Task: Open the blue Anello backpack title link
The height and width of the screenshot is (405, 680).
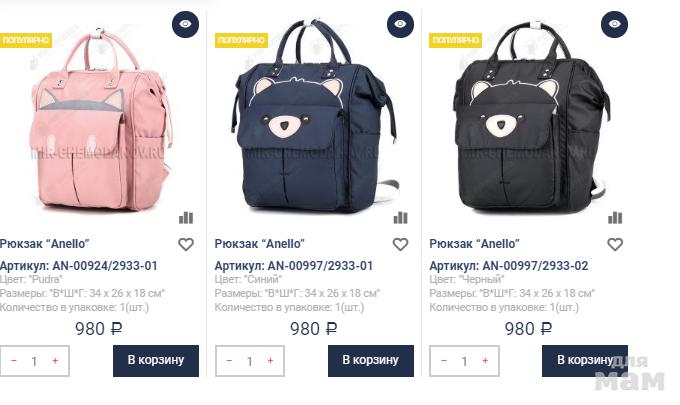Action: (x=260, y=244)
